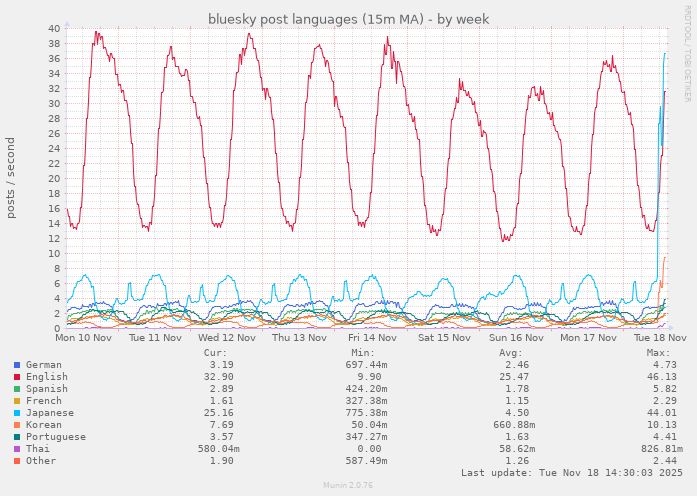Image resolution: width=697 pixels, height=496 pixels.
Task: Click the 'Cur:' column header
Action: tap(215, 353)
